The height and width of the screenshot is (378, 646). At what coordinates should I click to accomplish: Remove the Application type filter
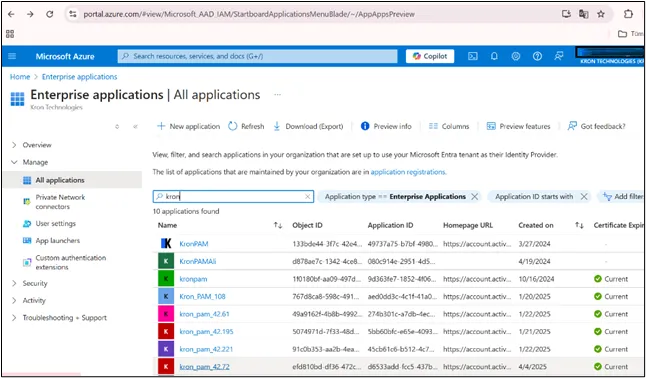click(475, 197)
